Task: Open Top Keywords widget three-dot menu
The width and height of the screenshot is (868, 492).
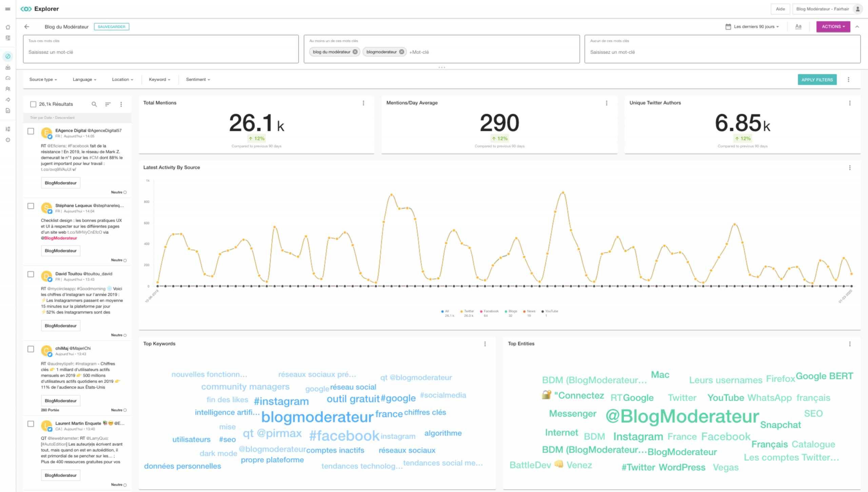Action: pos(485,344)
